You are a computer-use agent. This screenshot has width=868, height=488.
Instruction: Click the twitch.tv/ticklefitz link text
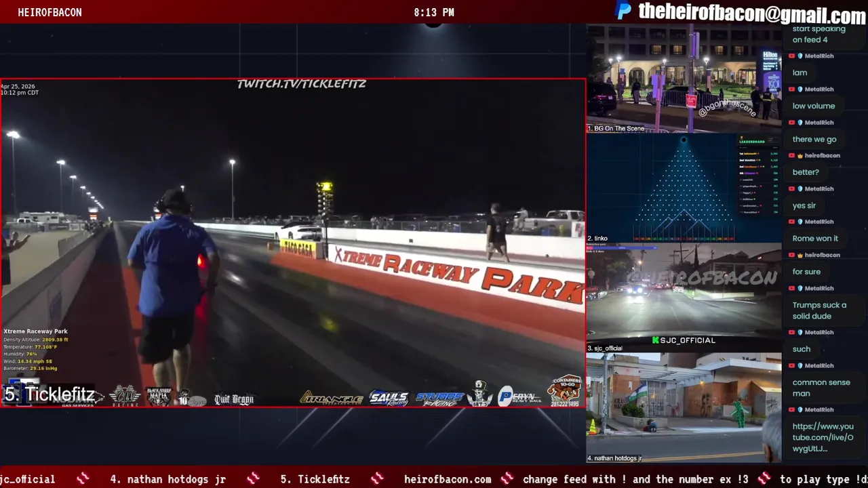coord(302,83)
